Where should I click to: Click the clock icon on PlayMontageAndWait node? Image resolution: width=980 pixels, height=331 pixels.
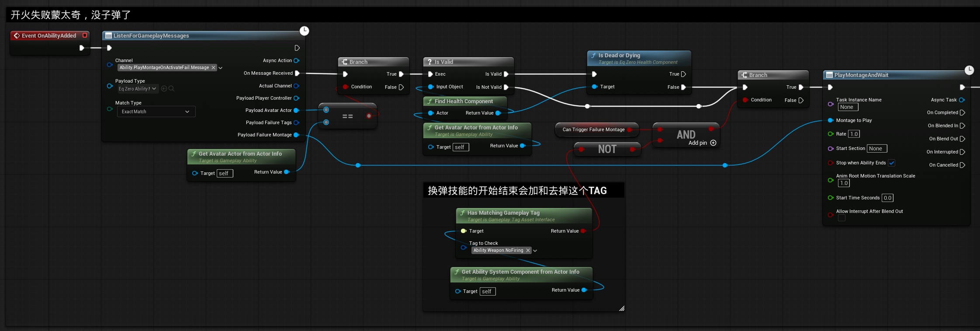point(969,70)
